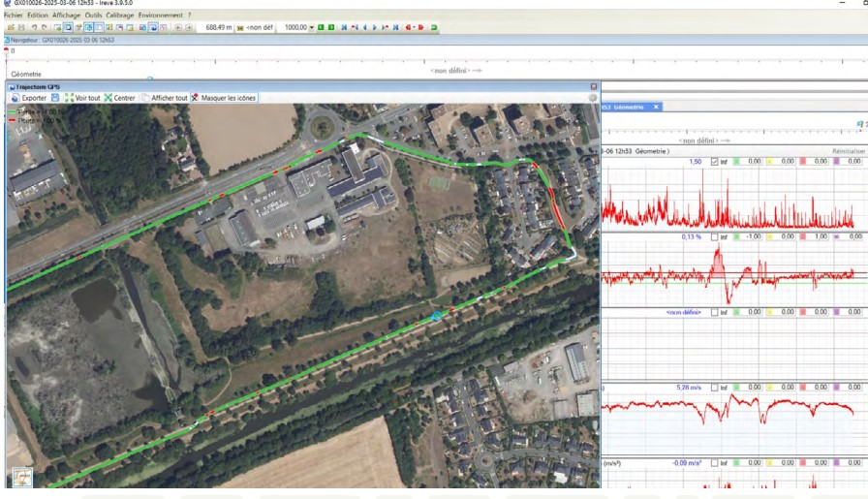
Task: Open the 1000.00 scale dropdown arrow
Action: tap(312, 27)
